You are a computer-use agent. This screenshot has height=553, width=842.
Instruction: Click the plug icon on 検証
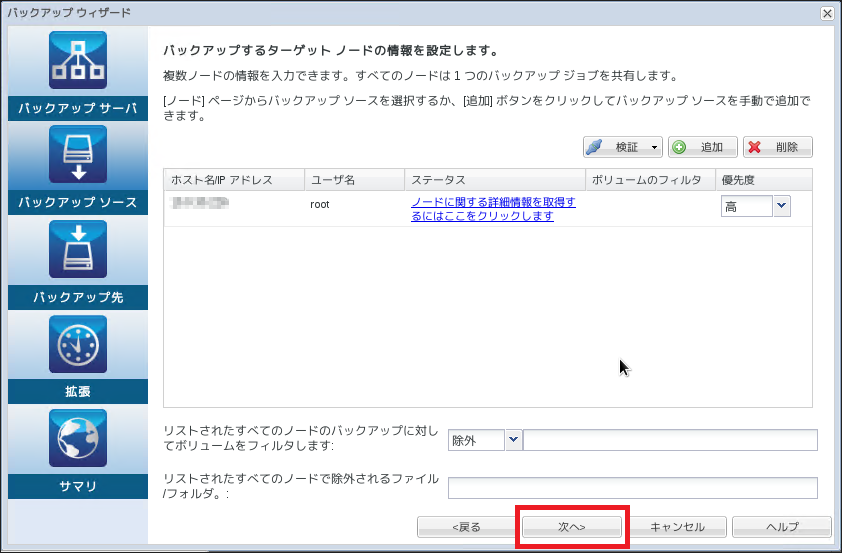[594, 147]
